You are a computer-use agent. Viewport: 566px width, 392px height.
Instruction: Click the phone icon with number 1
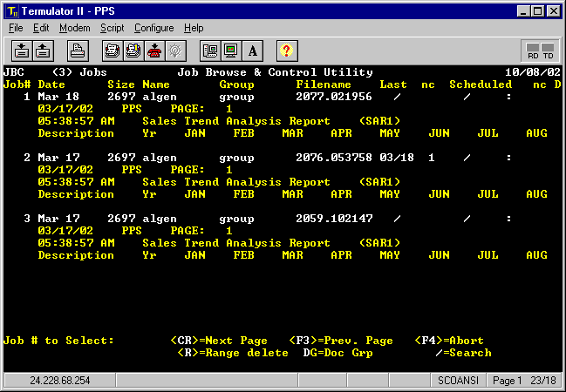[133, 51]
